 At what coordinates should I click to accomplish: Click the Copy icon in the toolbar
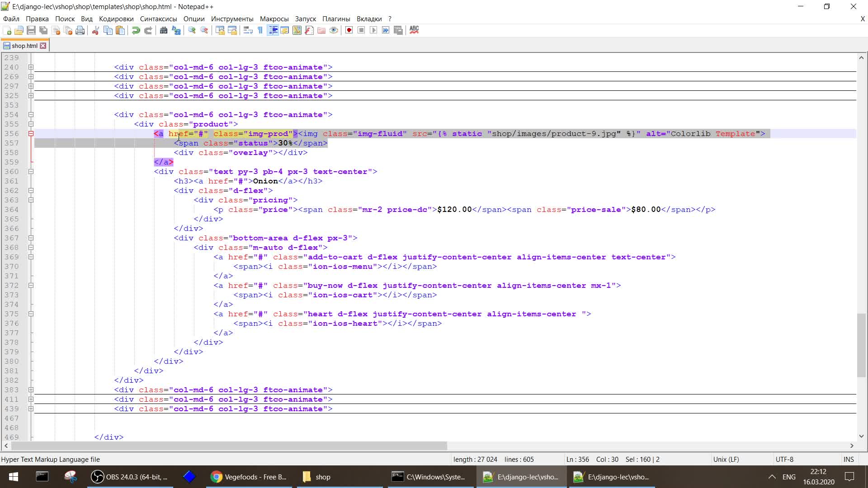click(108, 30)
